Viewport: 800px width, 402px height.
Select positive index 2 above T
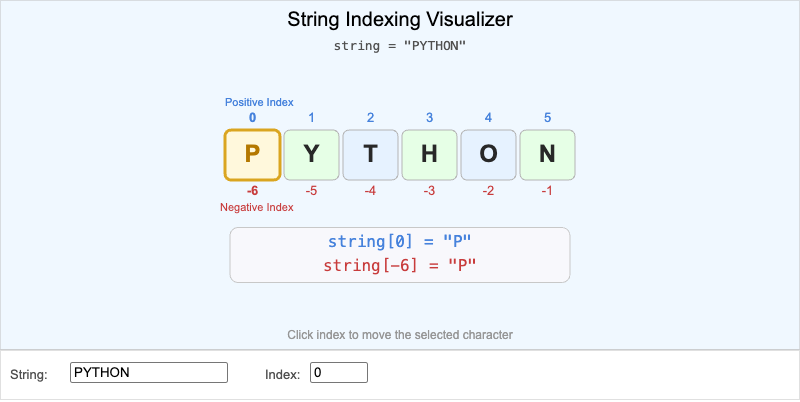tap(370, 118)
